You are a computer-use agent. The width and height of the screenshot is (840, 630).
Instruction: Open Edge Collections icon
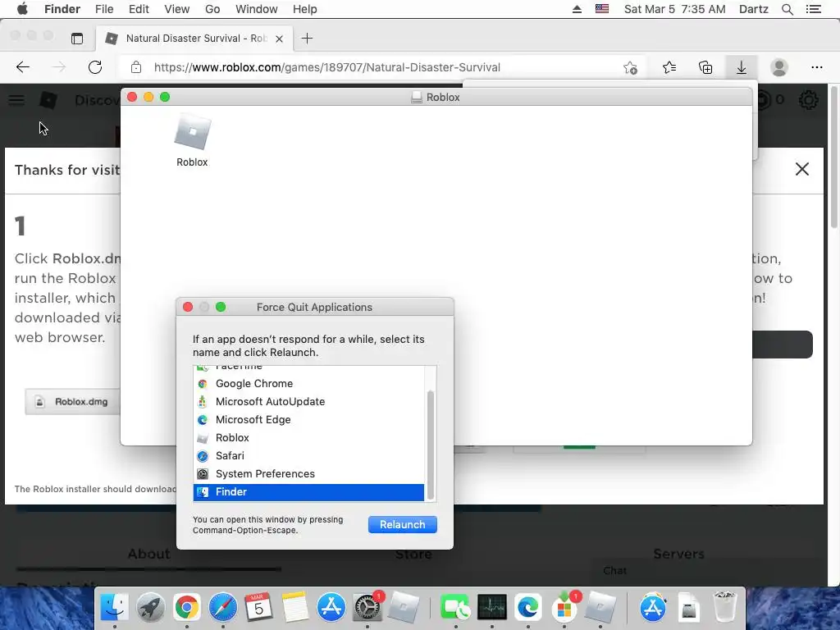[705, 67]
